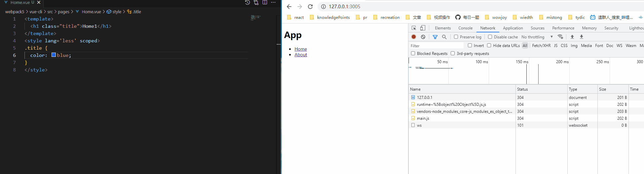Image resolution: width=644 pixels, height=174 pixels.
Task: Enable the Preserve log checkbox
Action: (x=456, y=37)
